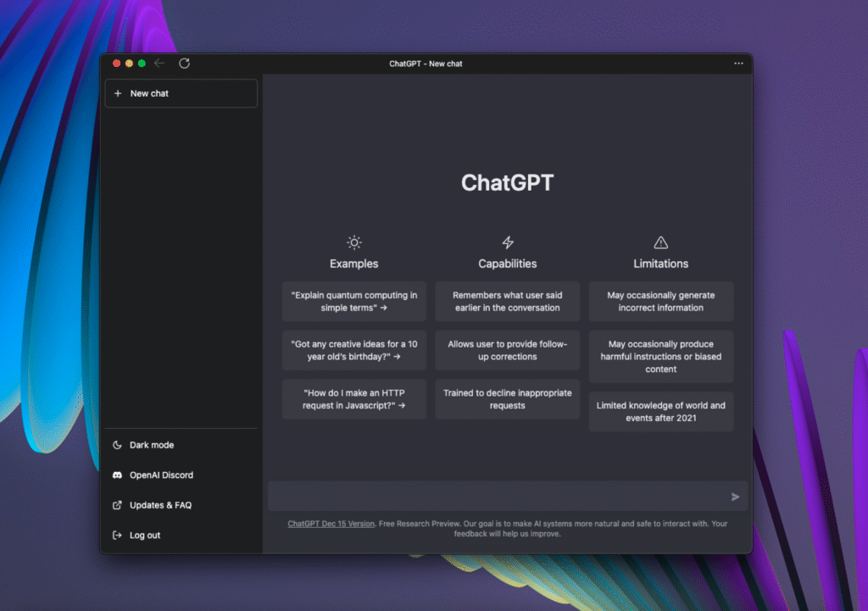This screenshot has width=868, height=611.
Task: Maximize window with green button
Action: (x=142, y=63)
